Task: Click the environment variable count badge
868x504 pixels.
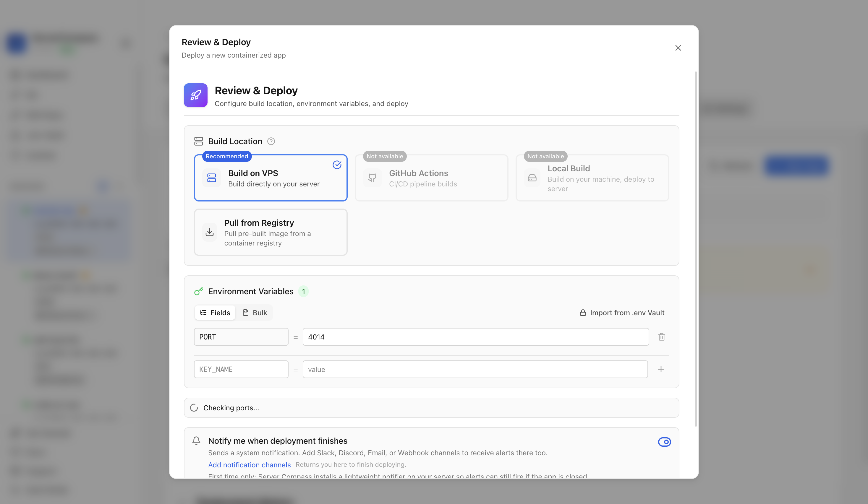Action: [x=303, y=291]
